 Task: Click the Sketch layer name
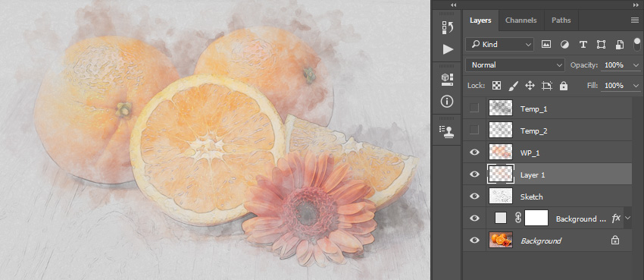[x=531, y=197]
